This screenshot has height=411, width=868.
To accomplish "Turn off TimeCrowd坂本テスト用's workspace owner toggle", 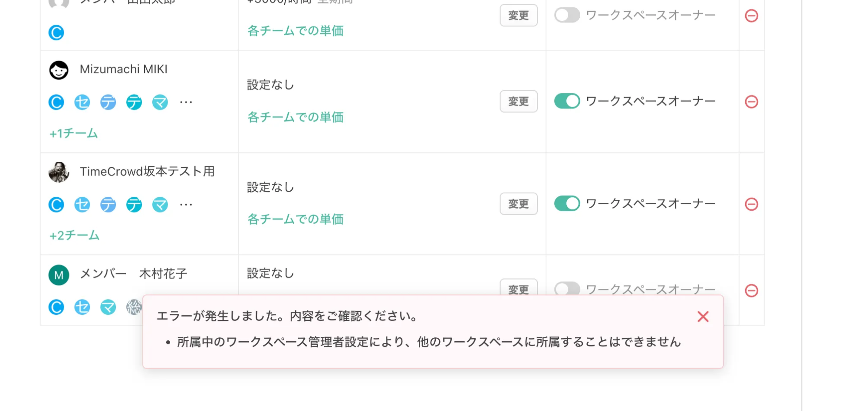I will point(567,203).
